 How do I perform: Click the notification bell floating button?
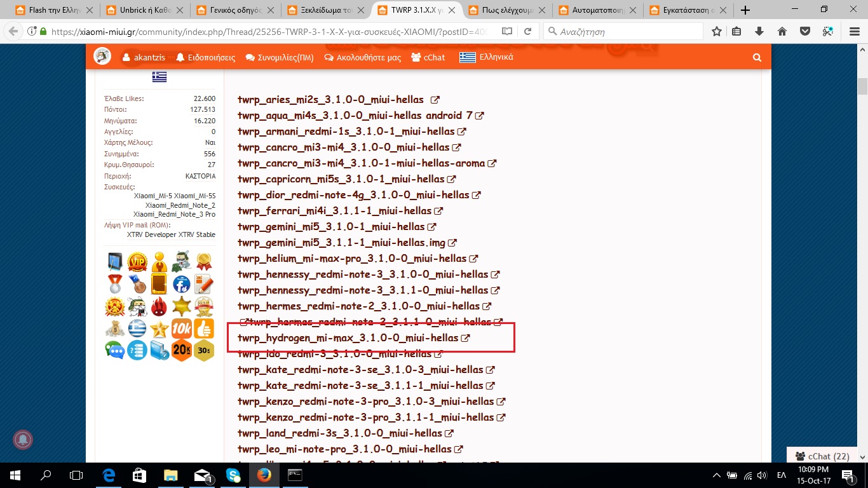point(23,439)
